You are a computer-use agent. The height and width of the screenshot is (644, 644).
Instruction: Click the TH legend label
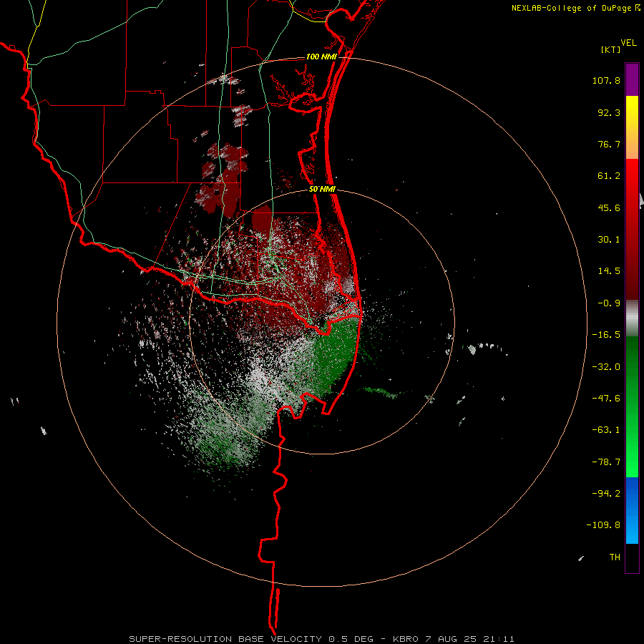(x=615, y=557)
